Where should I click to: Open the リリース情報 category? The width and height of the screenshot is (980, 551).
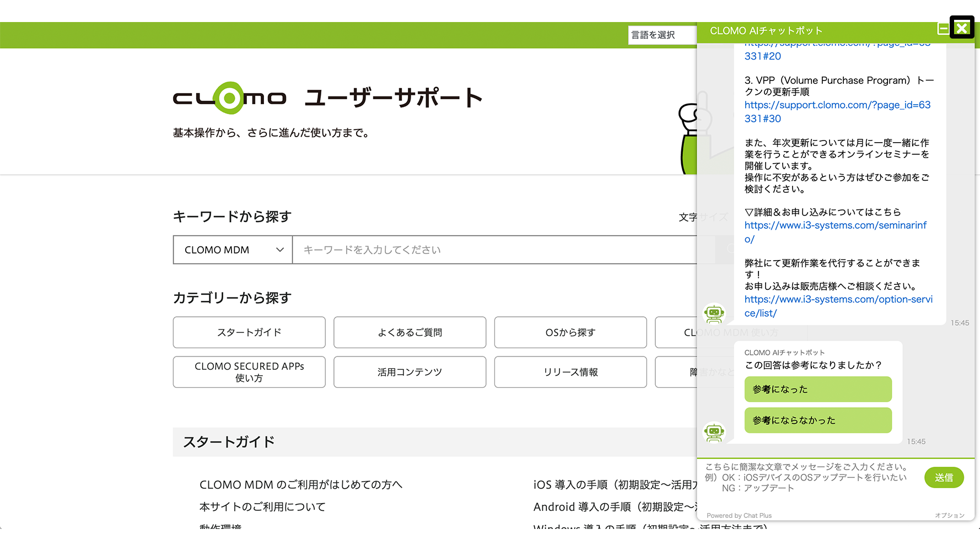[570, 372]
